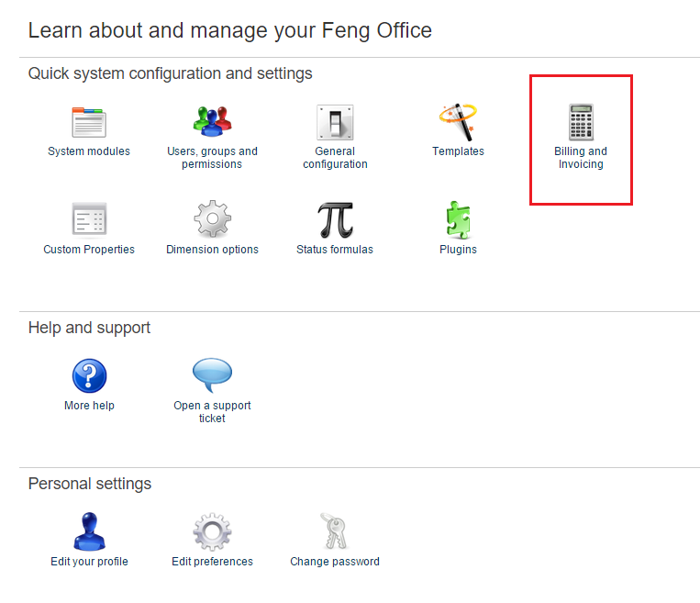The width and height of the screenshot is (700, 603).
Task: Open Dimension options gear icon
Action: point(212,220)
